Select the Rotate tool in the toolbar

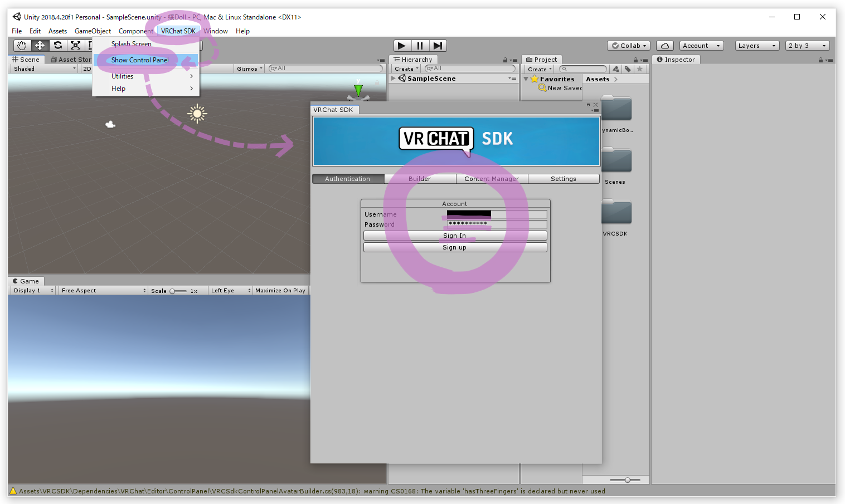[x=58, y=46]
